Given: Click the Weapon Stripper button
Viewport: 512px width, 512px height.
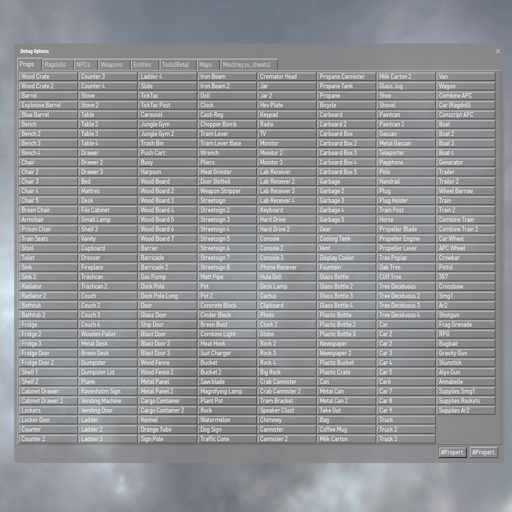Looking at the screenshot, I should click(227, 191).
